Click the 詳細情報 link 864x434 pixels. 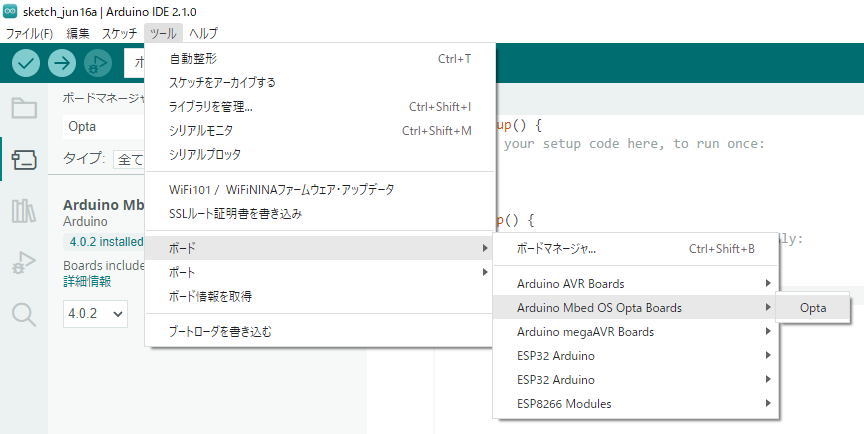pyautogui.click(x=87, y=281)
